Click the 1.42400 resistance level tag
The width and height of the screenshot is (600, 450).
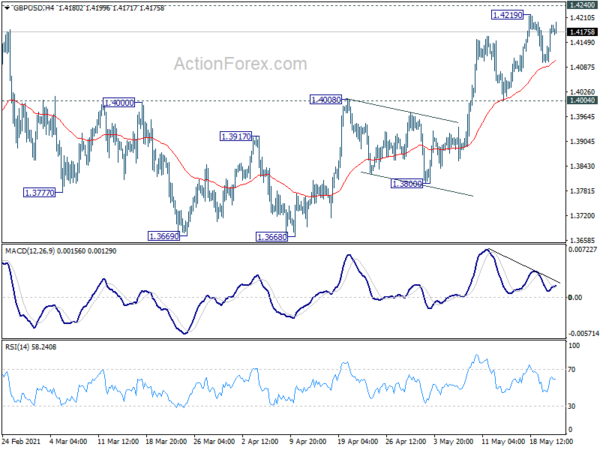point(582,5)
